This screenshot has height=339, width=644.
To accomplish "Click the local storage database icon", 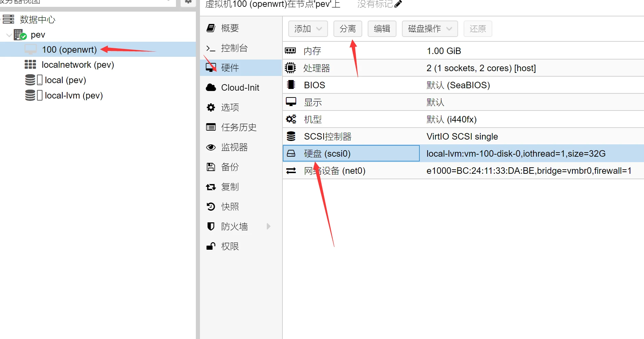I will (30, 80).
